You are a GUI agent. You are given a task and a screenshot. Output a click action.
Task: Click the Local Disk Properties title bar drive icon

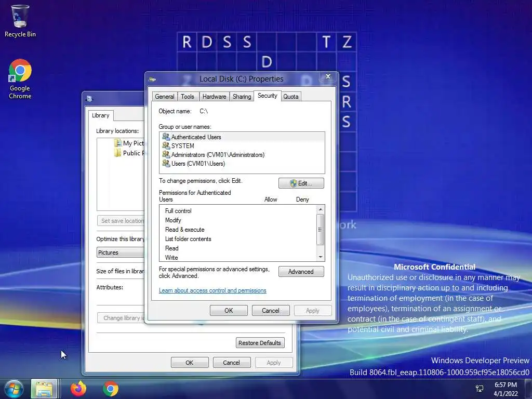pos(152,79)
